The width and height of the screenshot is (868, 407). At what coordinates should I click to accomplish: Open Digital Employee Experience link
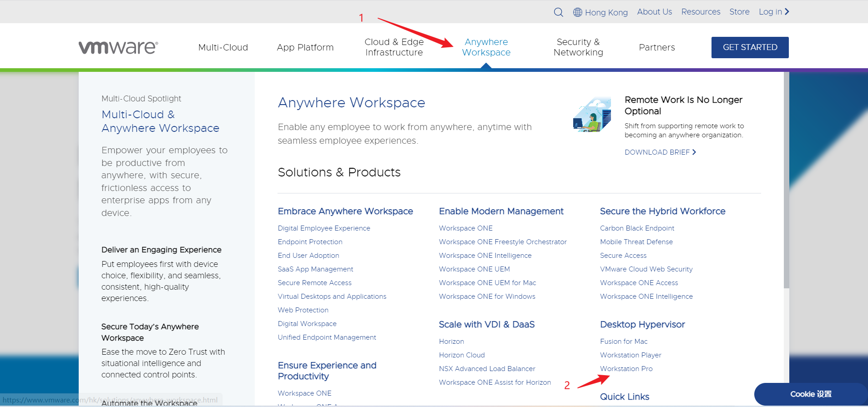tap(324, 228)
